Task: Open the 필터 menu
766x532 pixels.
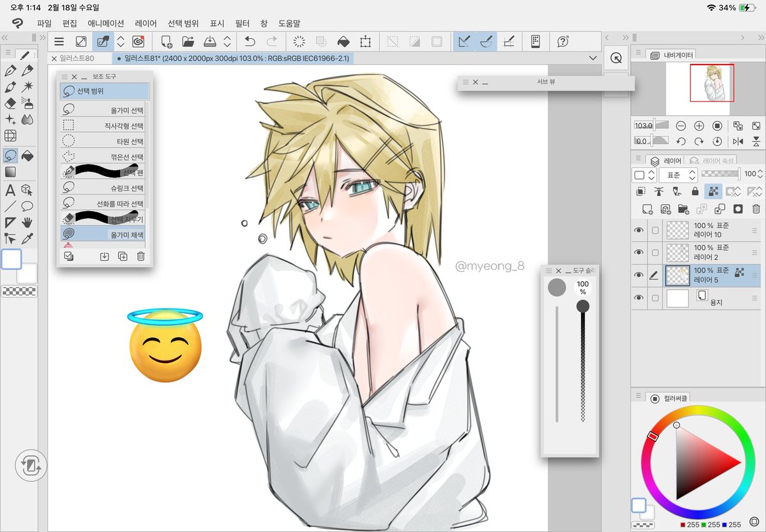Action: point(243,23)
